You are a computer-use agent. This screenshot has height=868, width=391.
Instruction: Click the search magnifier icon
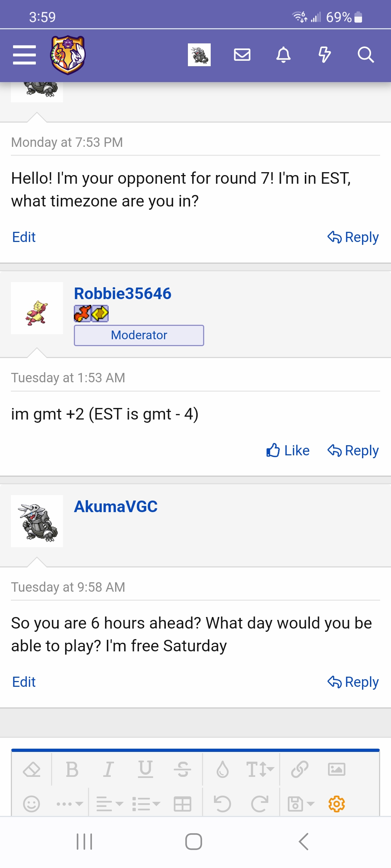click(x=366, y=55)
